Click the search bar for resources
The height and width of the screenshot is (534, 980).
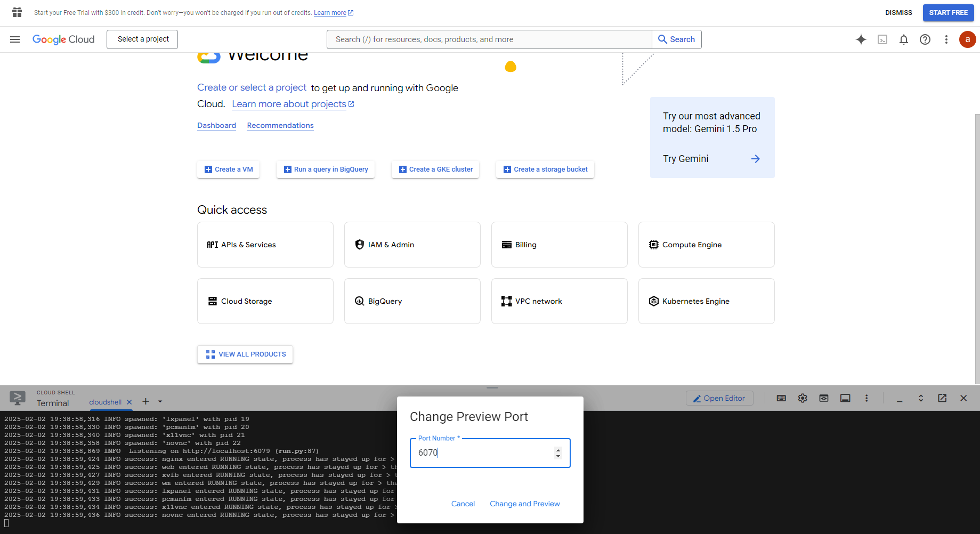(x=489, y=39)
